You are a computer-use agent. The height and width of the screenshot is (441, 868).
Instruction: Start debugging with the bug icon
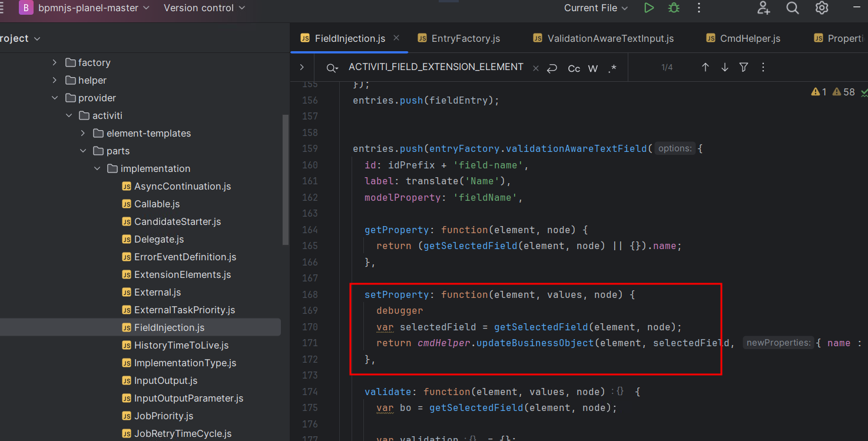tap(674, 8)
